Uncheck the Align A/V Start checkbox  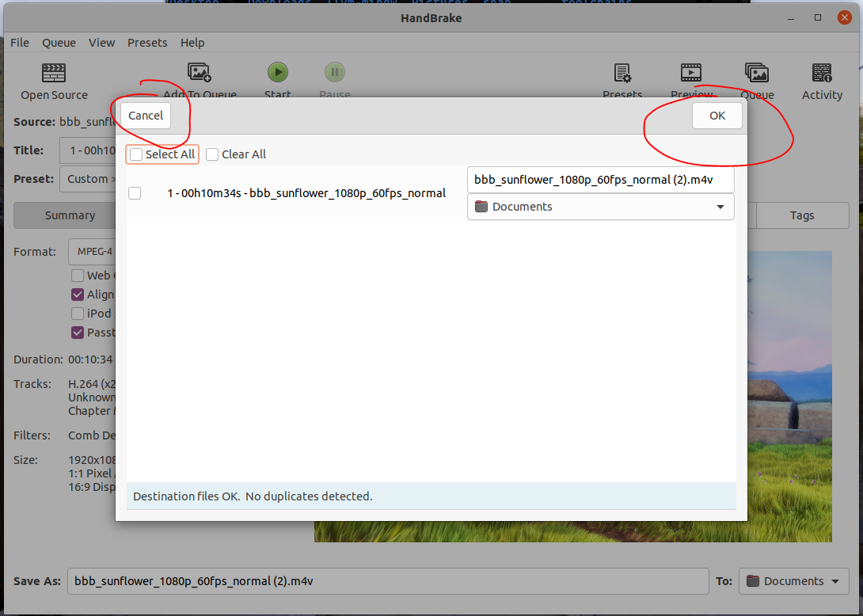click(x=78, y=295)
